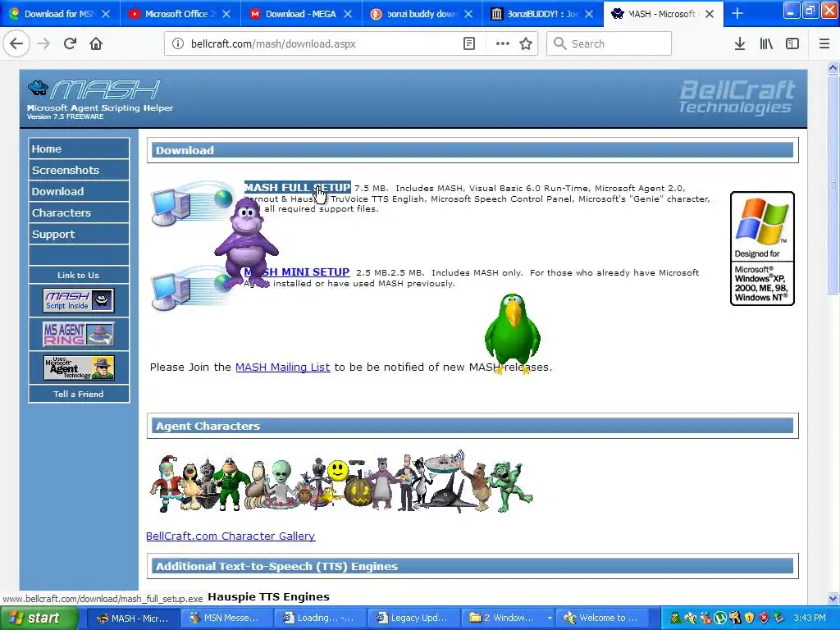Image resolution: width=840 pixels, height=630 pixels.
Task: Click the BellCraft Technologies logo
Action: tap(737, 97)
